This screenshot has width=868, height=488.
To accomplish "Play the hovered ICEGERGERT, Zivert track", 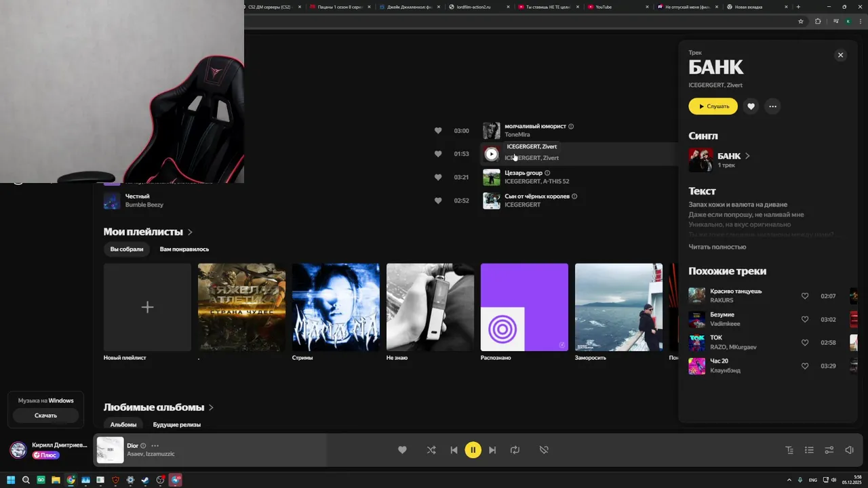I will 492,154.
